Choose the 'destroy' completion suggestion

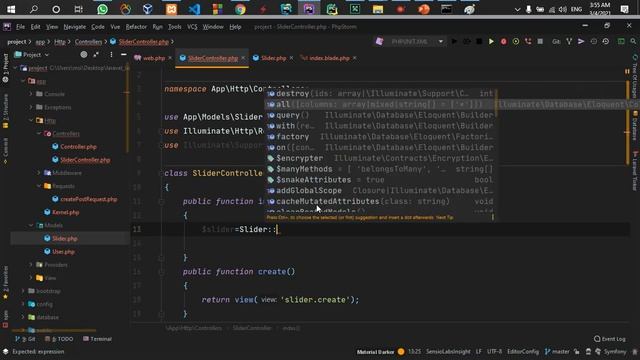point(380,94)
